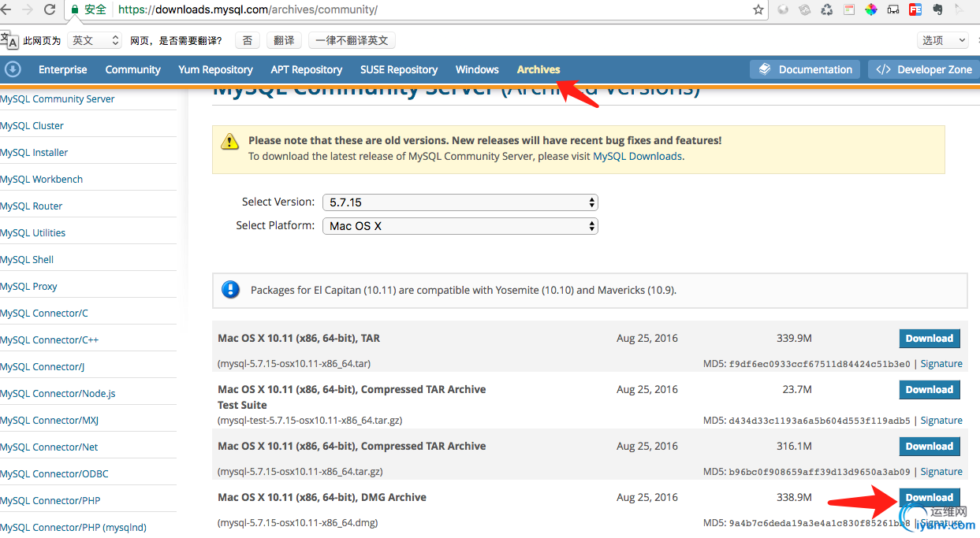This screenshot has height=538, width=980.
Task: Open the Windows nav tab
Action: tap(477, 69)
